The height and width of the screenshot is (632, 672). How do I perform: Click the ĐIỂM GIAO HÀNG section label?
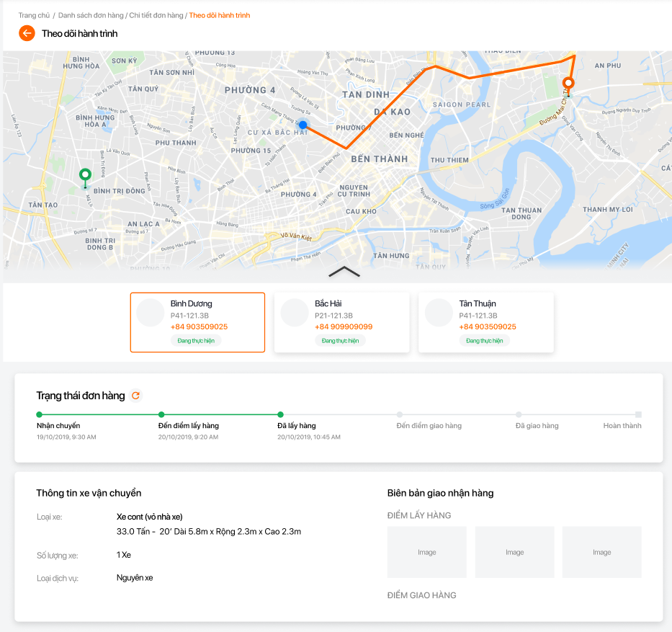422,595
